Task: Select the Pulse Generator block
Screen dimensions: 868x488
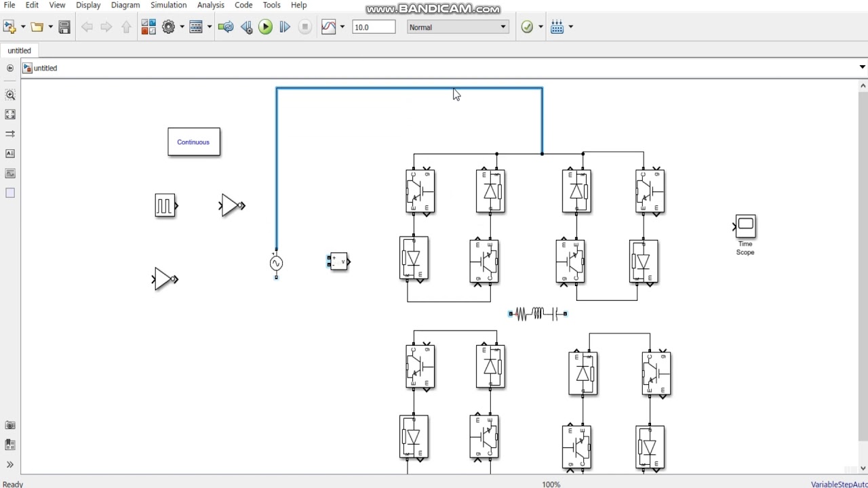Action: [165, 205]
